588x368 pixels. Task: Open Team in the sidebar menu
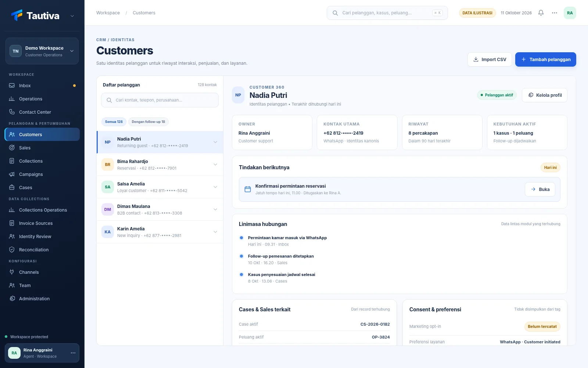[x=42, y=286]
